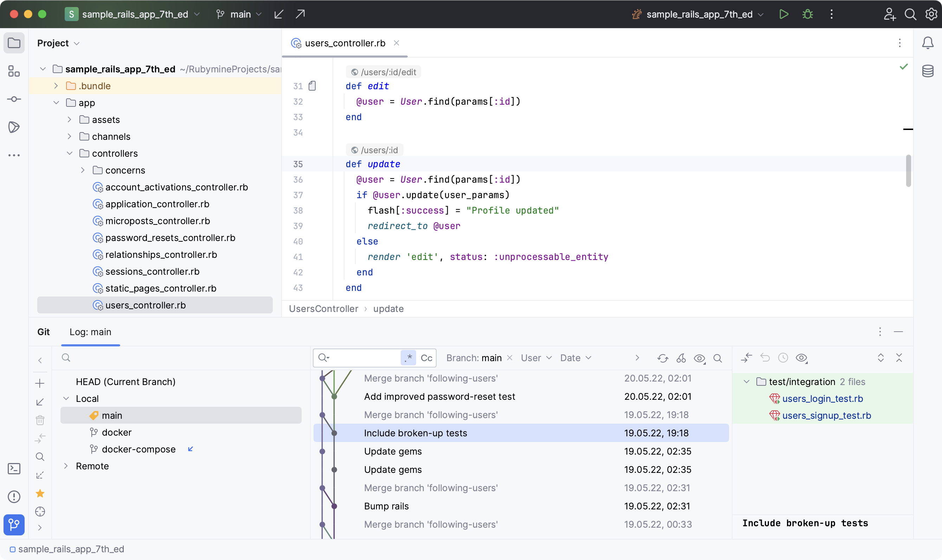Image resolution: width=942 pixels, height=560 pixels.
Task: Toggle the eye view options in Git log
Action: pyautogui.click(x=699, y=358)
